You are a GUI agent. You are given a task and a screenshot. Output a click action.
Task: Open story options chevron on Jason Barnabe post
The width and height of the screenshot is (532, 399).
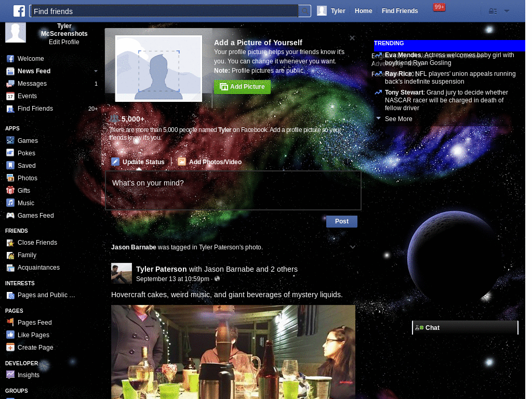pyautogui.click(x=353, y=247)
